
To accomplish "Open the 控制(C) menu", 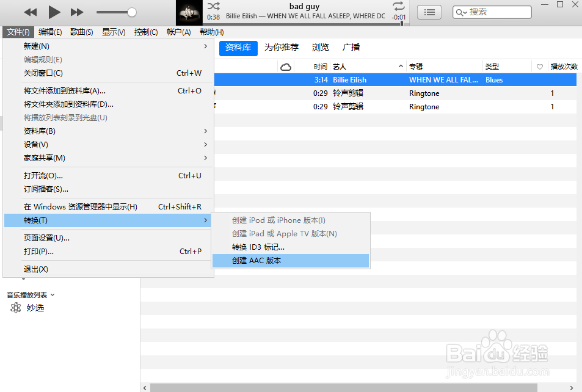I will point(146,32).
